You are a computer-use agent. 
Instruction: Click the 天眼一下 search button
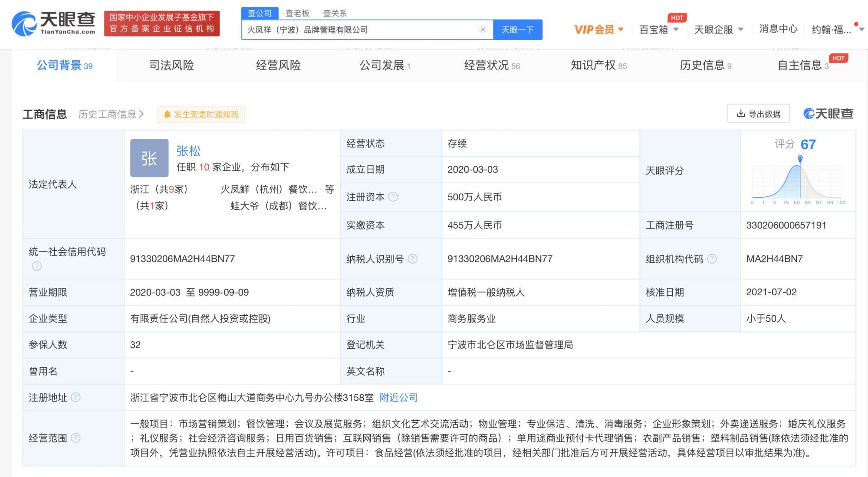[518, 29]
